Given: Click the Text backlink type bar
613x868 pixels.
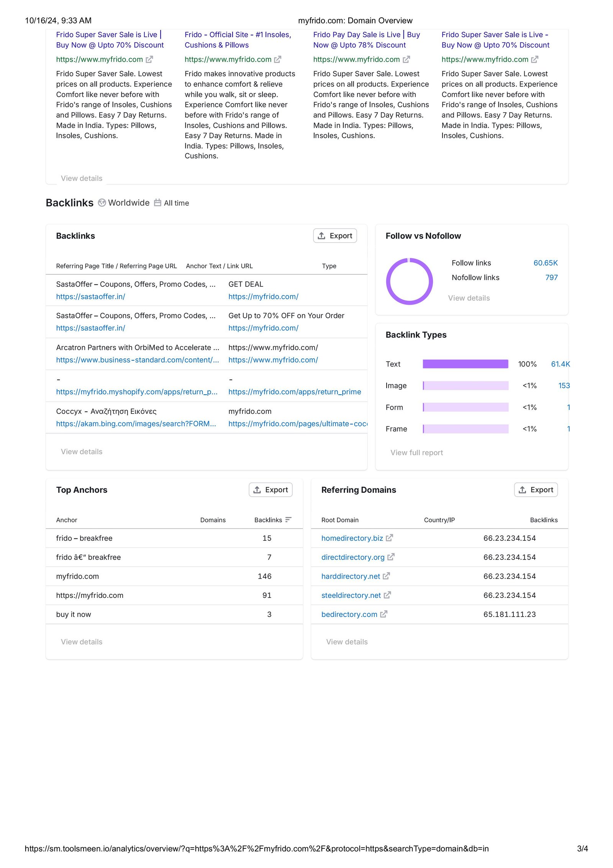Looking at the screenshot, I should pyautogui.click(x=465, y=364).
